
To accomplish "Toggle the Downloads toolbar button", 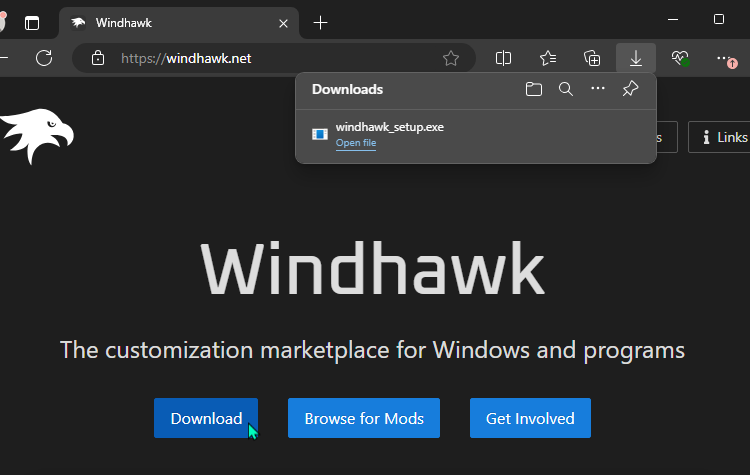I will click(x=636, y=58).
